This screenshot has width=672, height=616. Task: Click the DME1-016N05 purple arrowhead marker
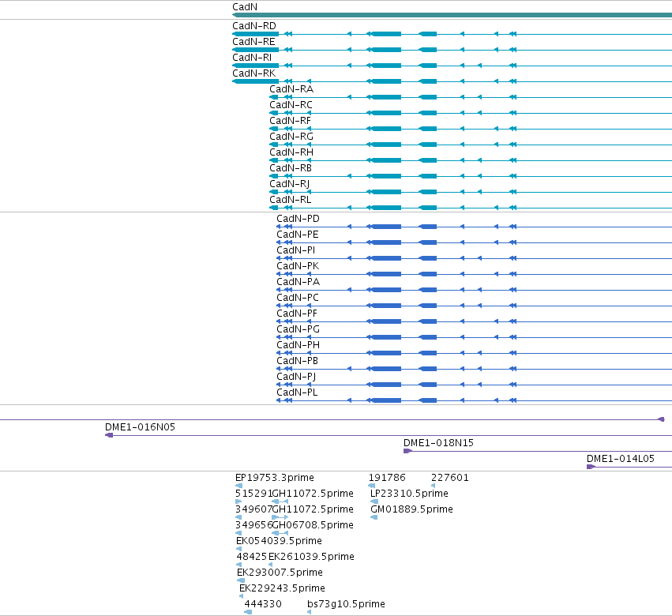coord(109,435)
